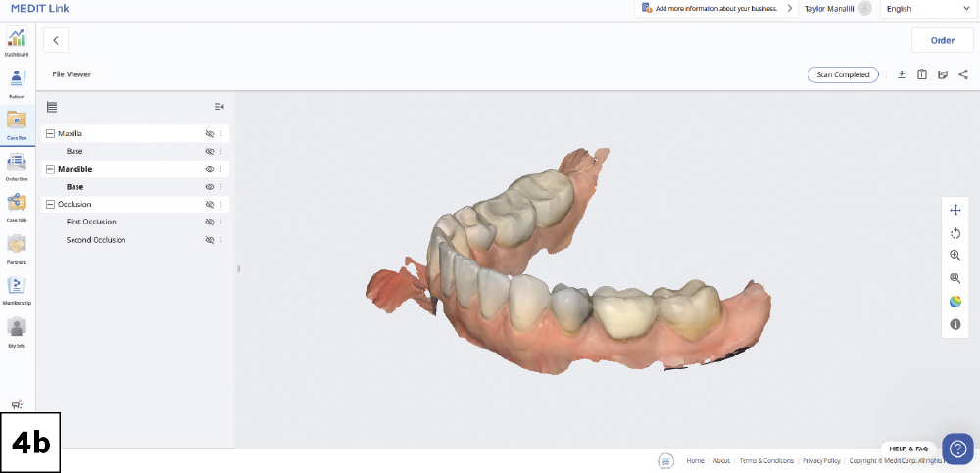
Task: Open the Privacy Policy link
Action: pos(820,460)
